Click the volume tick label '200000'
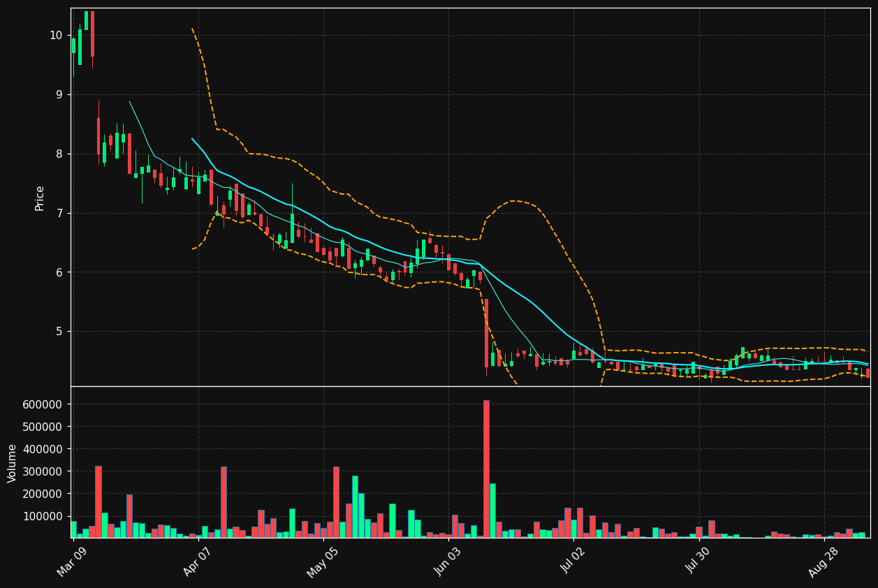 pos(43,494)
